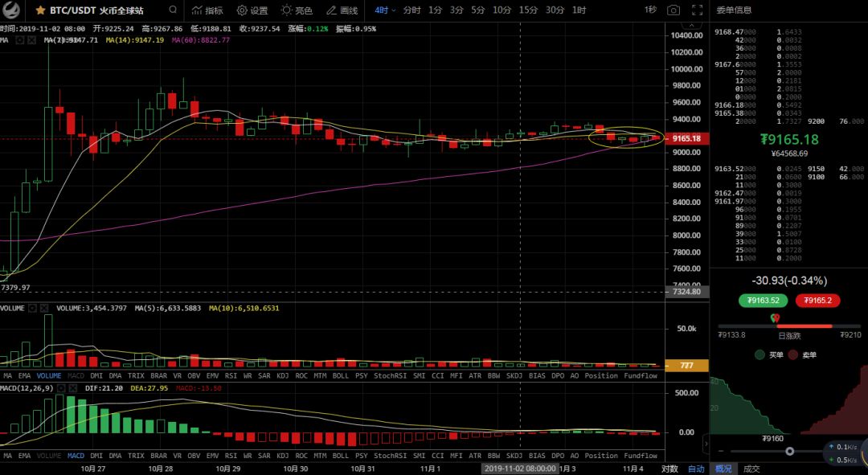Toggle the 卖单 sell orders legend

pos(803,355)
